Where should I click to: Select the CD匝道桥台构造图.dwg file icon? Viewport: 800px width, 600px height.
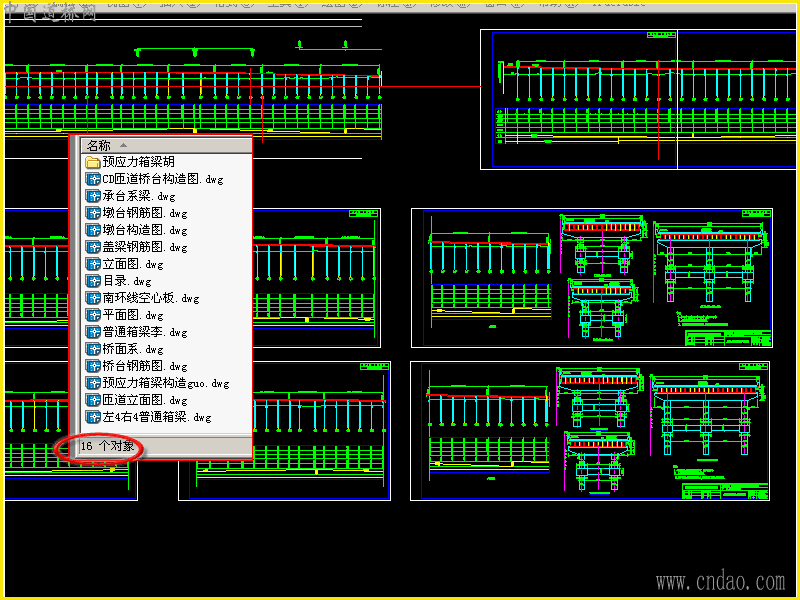click(92, 179)
